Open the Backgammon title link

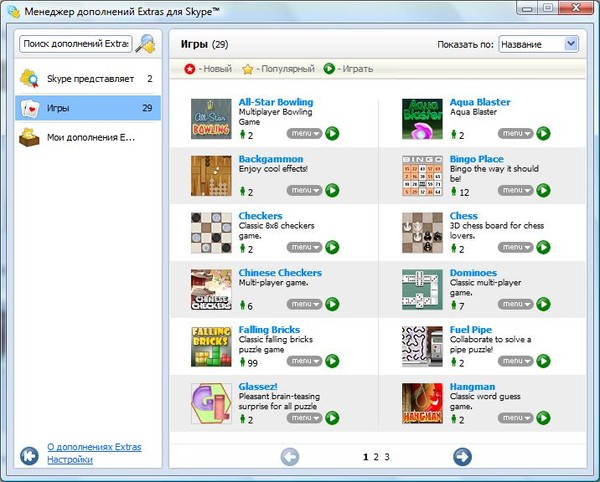pyautogui.click(x=271, y=159)
